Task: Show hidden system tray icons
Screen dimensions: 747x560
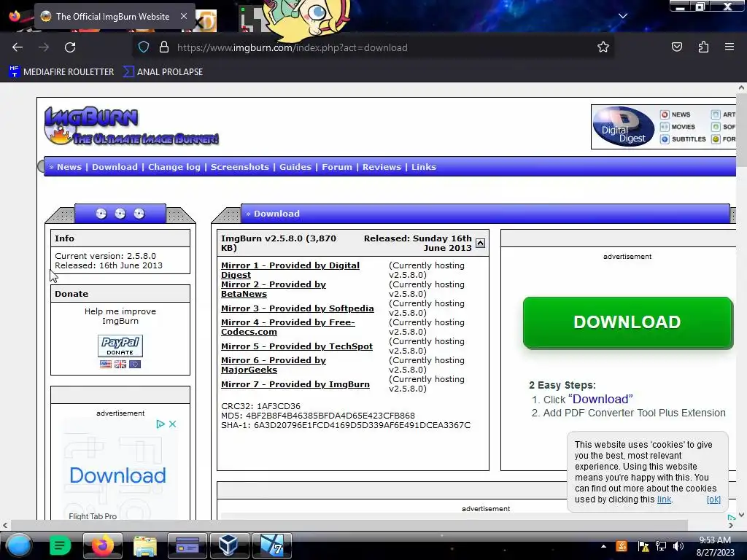Action: tap(603, 546)
